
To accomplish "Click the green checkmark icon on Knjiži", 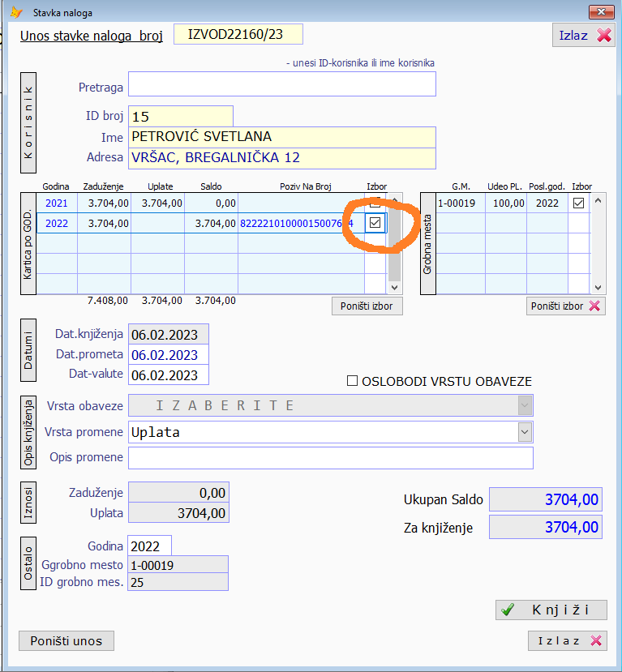I will point(508,610).
